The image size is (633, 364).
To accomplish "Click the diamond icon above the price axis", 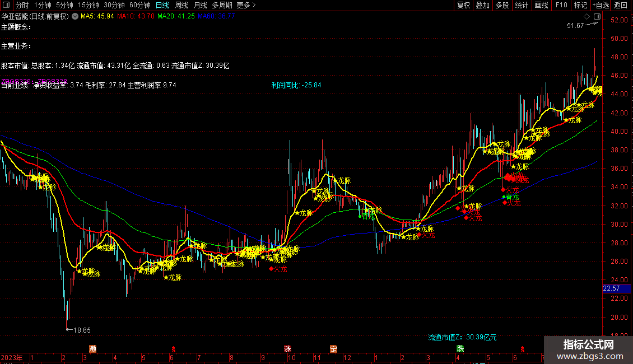I will click(x=587, y=17).
